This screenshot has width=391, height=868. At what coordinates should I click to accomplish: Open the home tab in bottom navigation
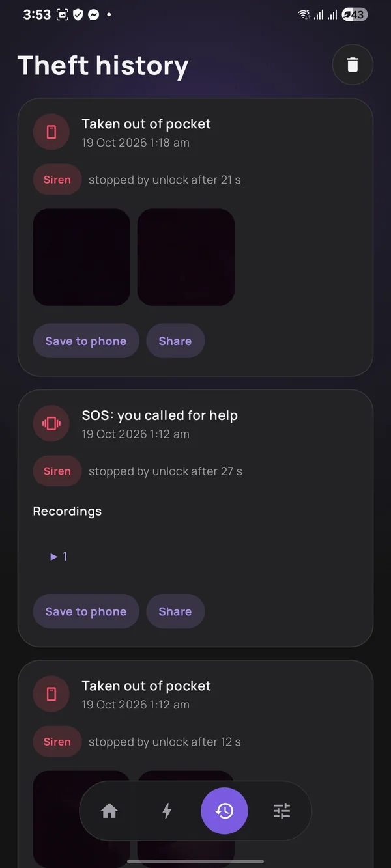[x=109, y=811]
